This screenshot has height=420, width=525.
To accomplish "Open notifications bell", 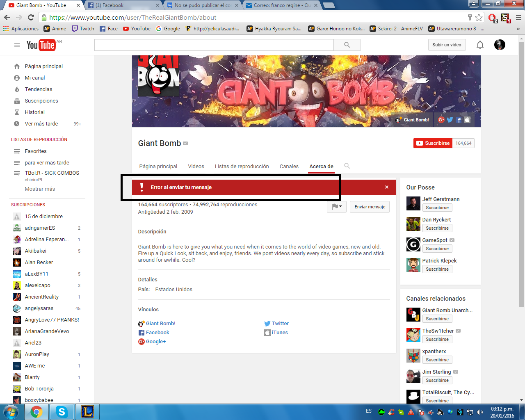I will (x=480, y=45).
